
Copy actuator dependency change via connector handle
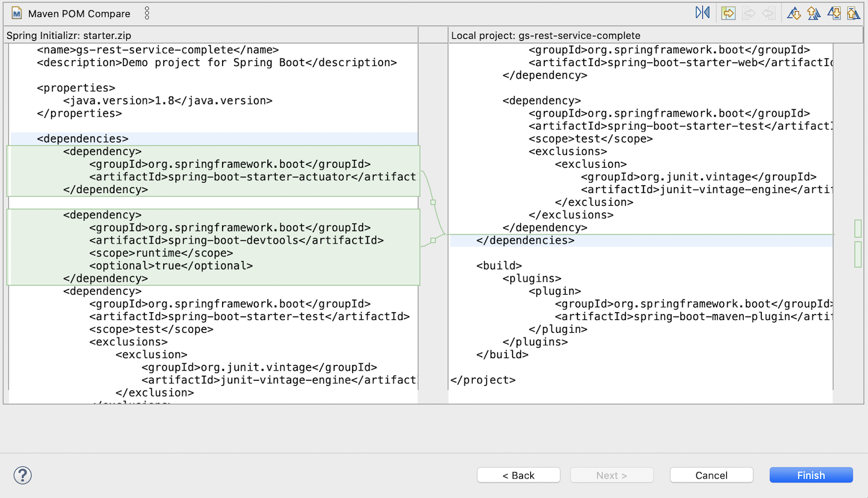(x=433, y=202)
